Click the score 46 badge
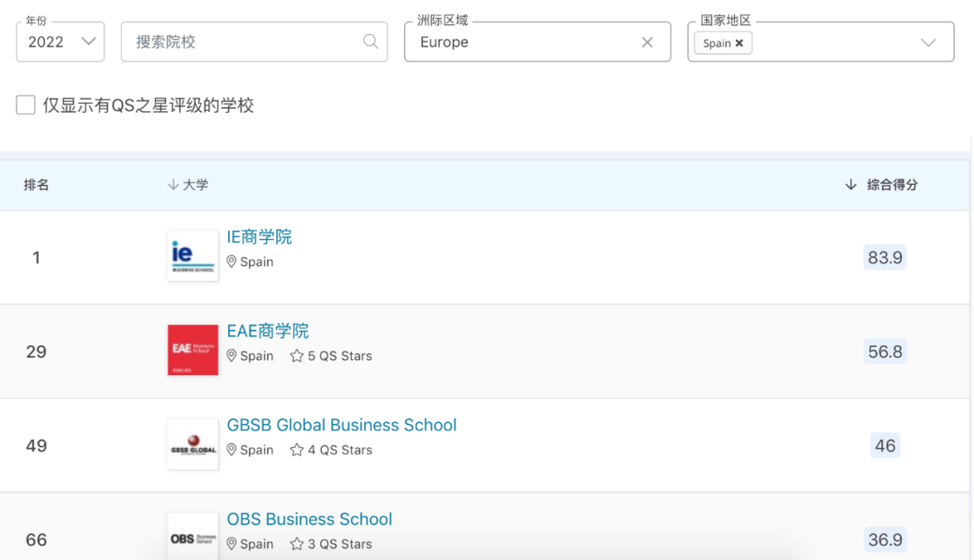This screenshot has height=560, width=974. (886, 445)
